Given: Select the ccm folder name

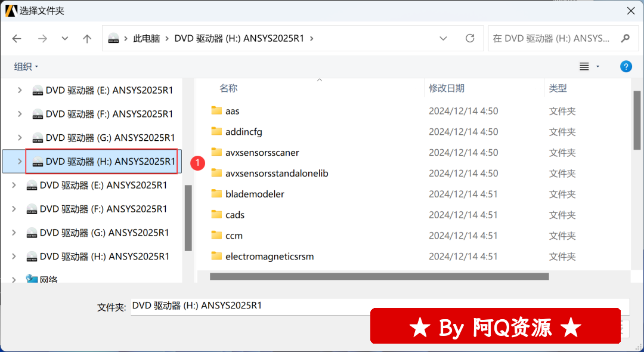Looking at the screenshot, I should pyautogui.click(x=234, y=236).
